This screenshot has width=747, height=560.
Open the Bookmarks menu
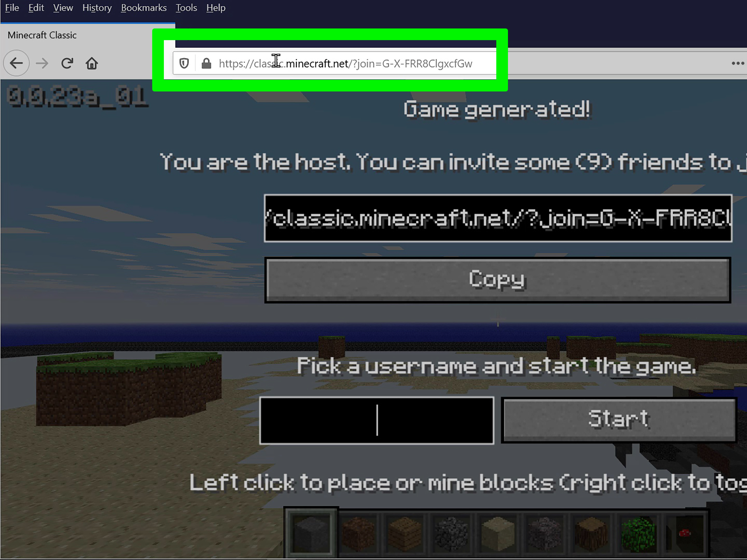(x=144, y=8)
